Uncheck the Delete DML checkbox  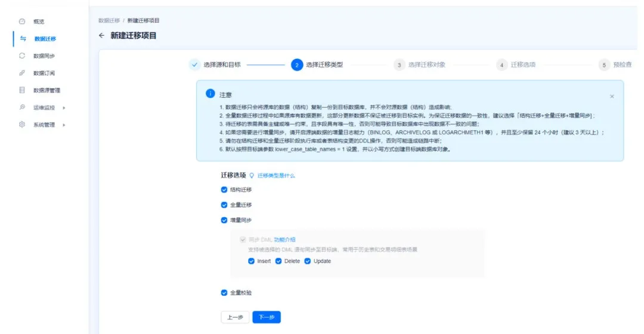pyautogui.click(x=278, y=261)
